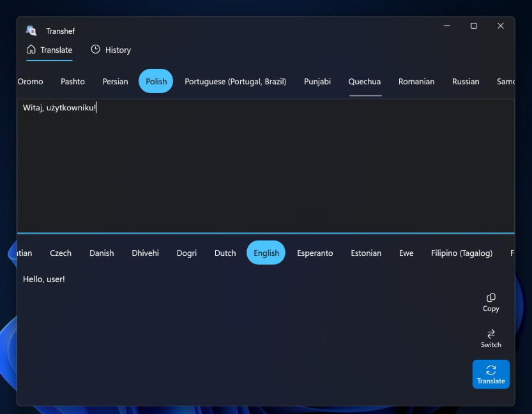Close the Transhef window
This screenshot has width=532, height=414.
coord(501,26)
